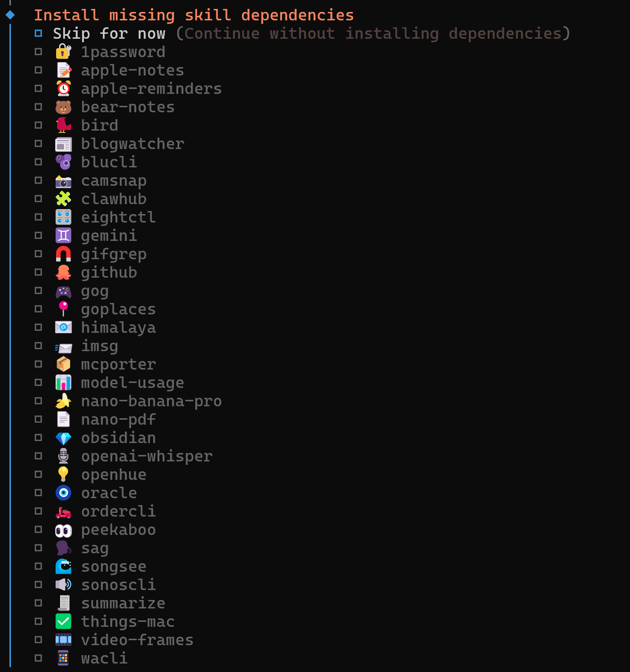The width and height of the screenshot is (630, 672).
Task: Select the things-mac checkbox
Action: tap(39, 621)
